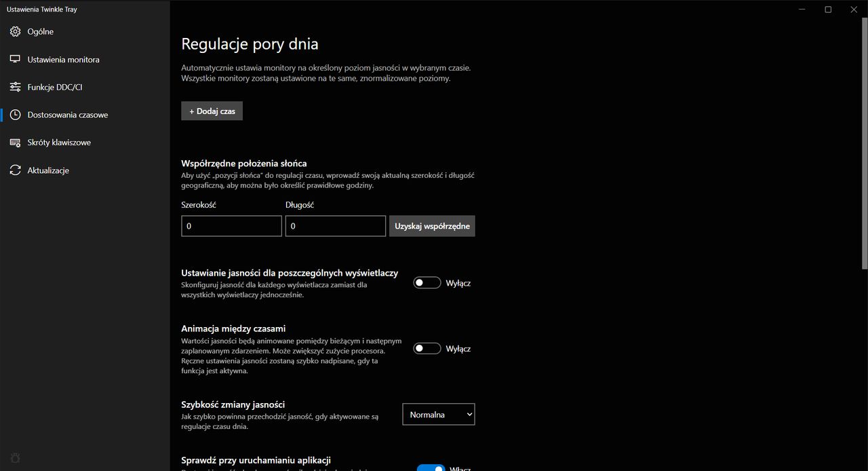
Task: Open the Ogólne settings section
Action: coord(85,31)
